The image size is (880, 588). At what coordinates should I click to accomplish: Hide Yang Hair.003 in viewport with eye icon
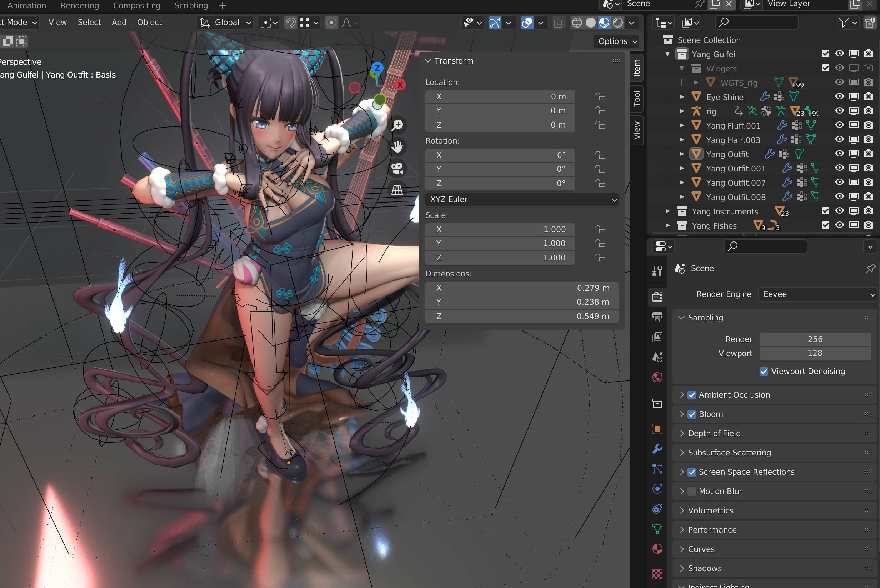pos(840,140)
